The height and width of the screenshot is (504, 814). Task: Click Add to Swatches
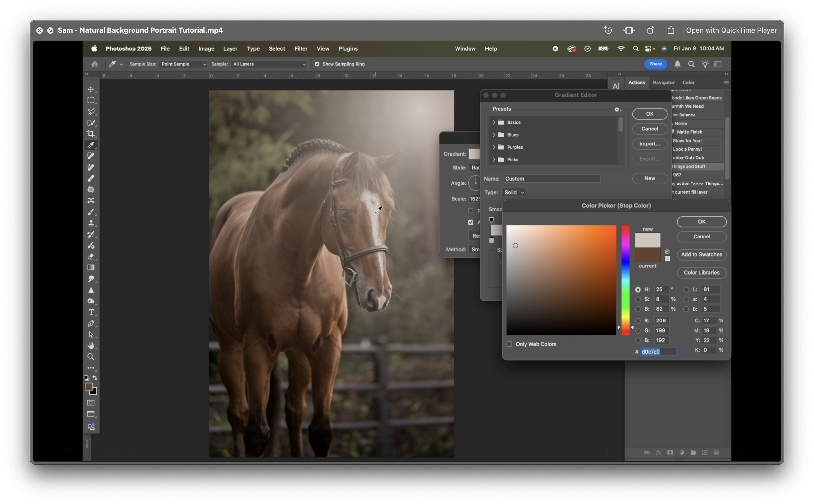(701, 254)
